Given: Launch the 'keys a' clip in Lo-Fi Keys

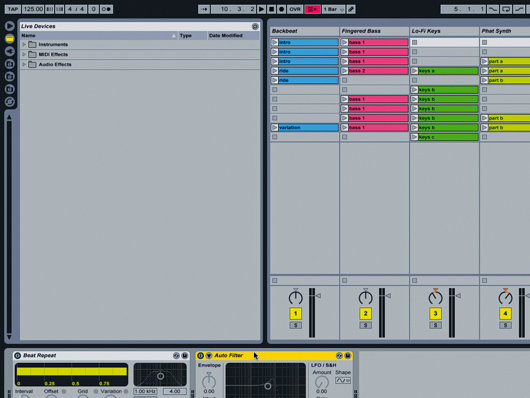Looking at the screenshot, I should 414,71.
